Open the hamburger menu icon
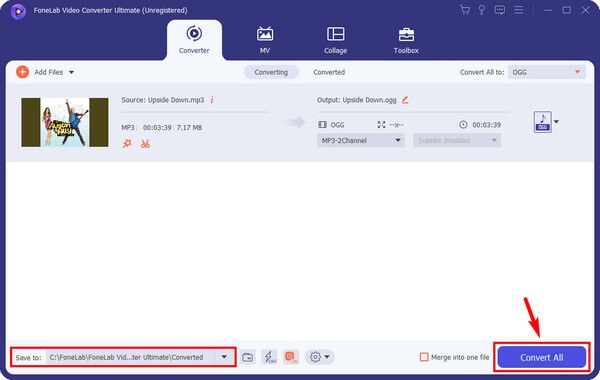 coord(519,10)
